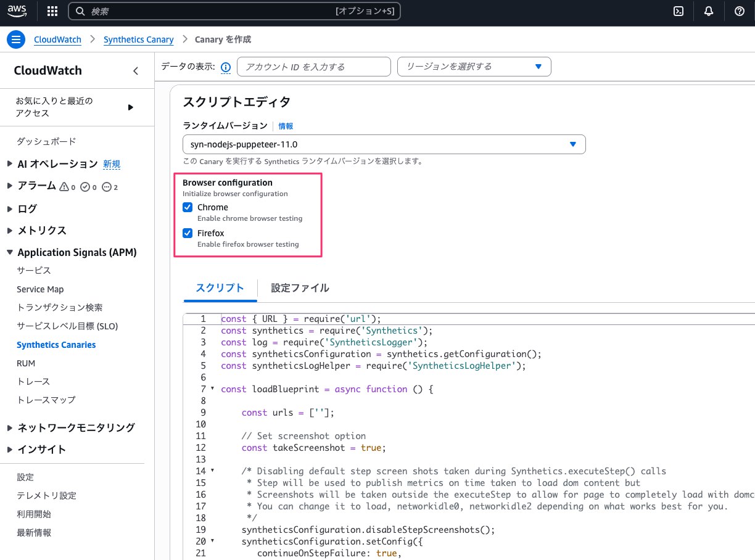Click code line 12 takeScreenshot = true
755x560 pixels.
point(314,448)
